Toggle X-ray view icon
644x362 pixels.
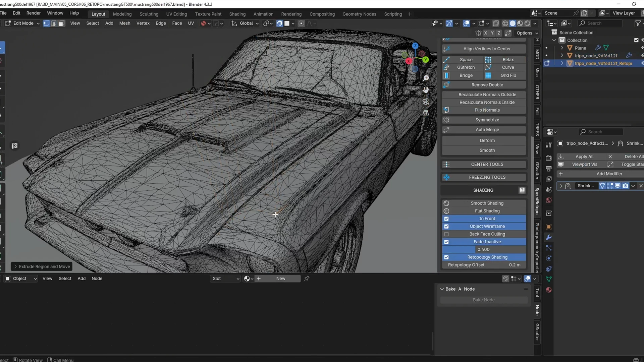(x=496, y=23)
